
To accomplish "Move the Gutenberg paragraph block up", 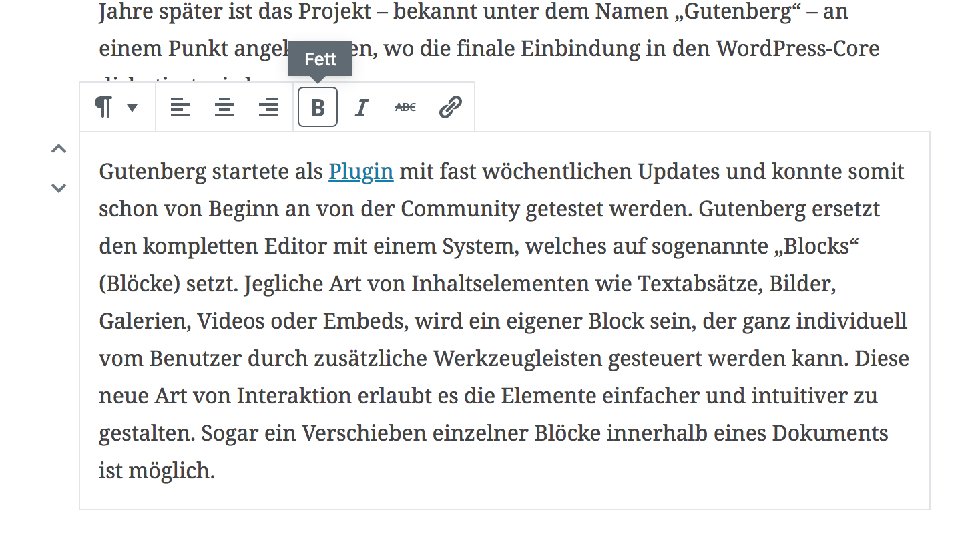I will pos(59,148).
